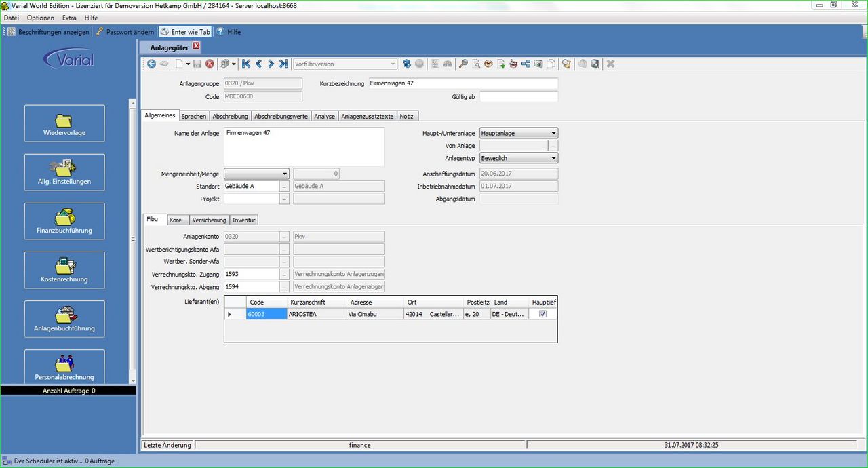Click the eye view toolbar icon
The height and width of the screenshot is (468, 868).
[488, 64]
